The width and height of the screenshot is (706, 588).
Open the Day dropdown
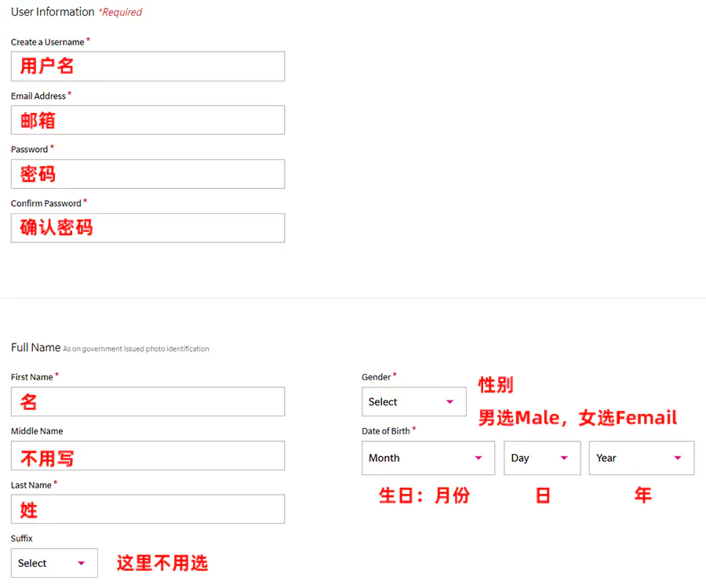[541, 458]
